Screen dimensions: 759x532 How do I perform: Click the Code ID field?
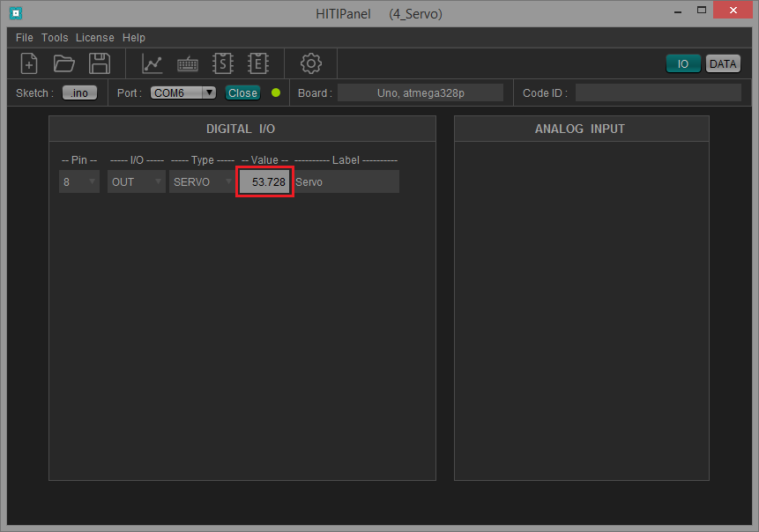[x=658, y=92]
